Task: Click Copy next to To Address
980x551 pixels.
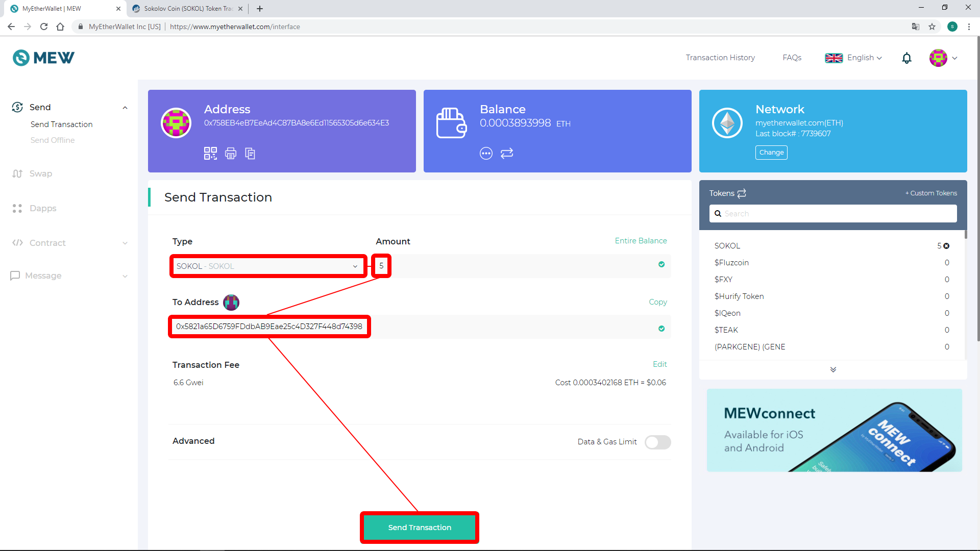Action: point(658,302)
